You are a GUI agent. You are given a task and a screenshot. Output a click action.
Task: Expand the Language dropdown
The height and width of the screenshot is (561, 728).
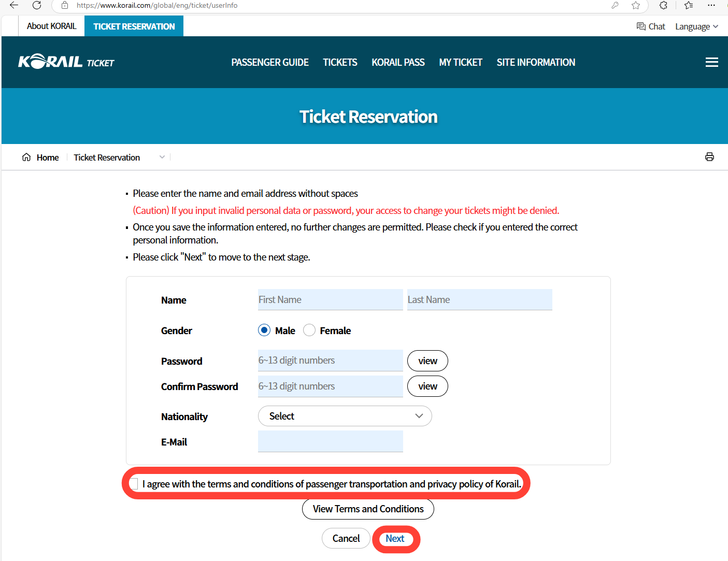click(x=696, y=26)
